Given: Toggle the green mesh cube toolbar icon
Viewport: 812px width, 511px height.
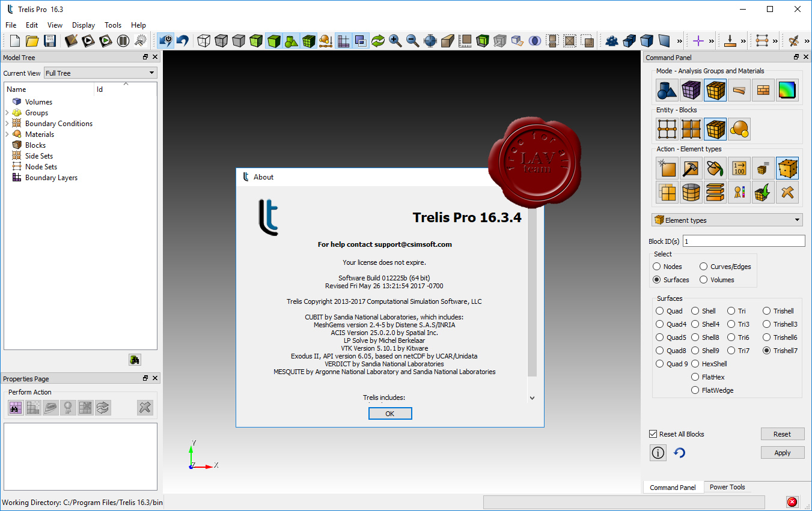Looking at the screenshot, I should point(310,41).
